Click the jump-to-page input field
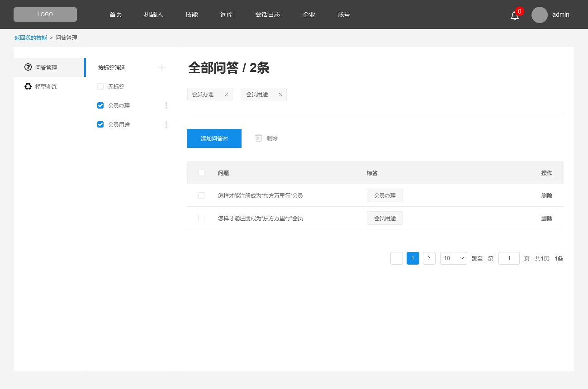 pos(509,258)
